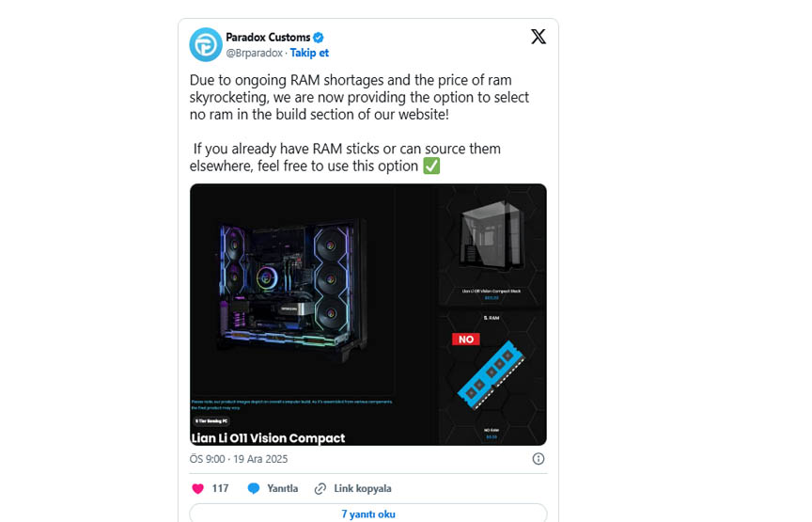
Task: Click the Link kopyala label
Action: (363, 488)
